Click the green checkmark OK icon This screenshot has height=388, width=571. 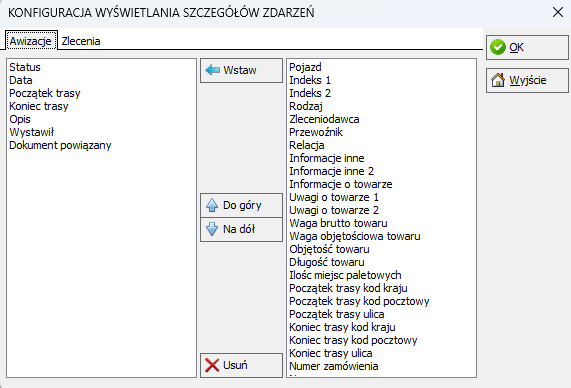498,47
